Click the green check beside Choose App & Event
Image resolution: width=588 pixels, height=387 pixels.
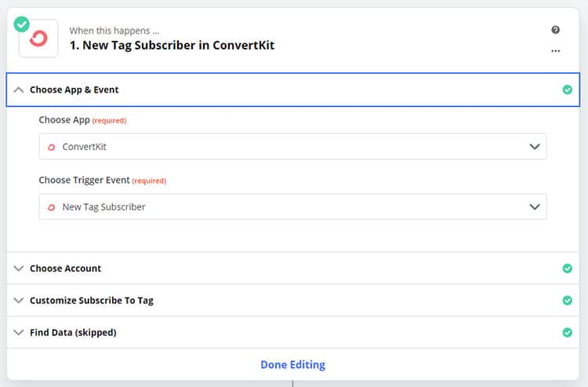tap(567, 89)
